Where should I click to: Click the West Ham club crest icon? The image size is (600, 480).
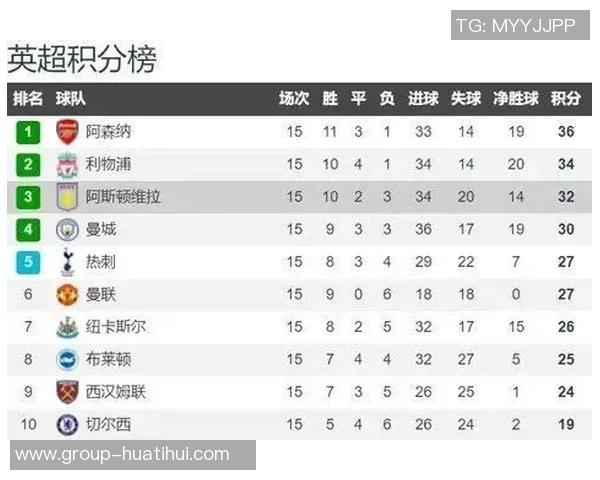click(67, 392)
